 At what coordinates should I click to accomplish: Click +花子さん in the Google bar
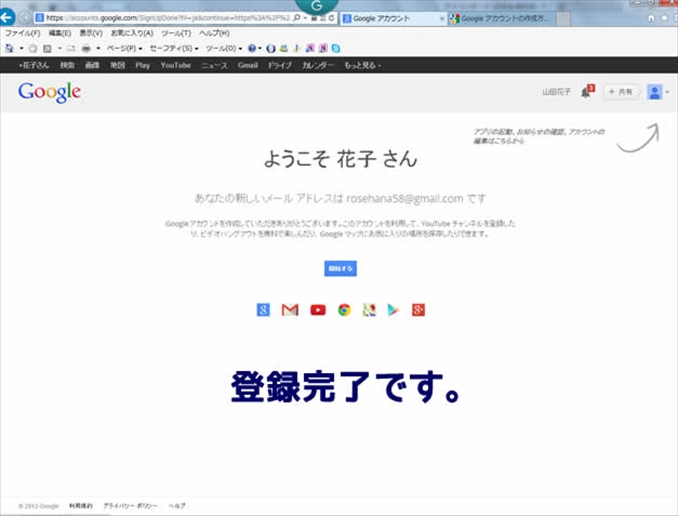coord(34,65)
